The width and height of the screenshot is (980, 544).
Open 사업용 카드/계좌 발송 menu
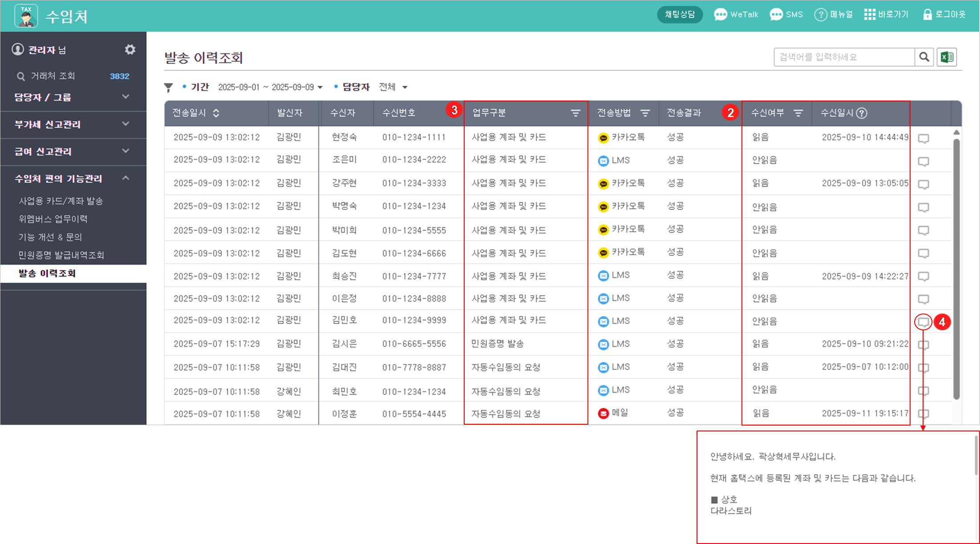pos(61,201)
